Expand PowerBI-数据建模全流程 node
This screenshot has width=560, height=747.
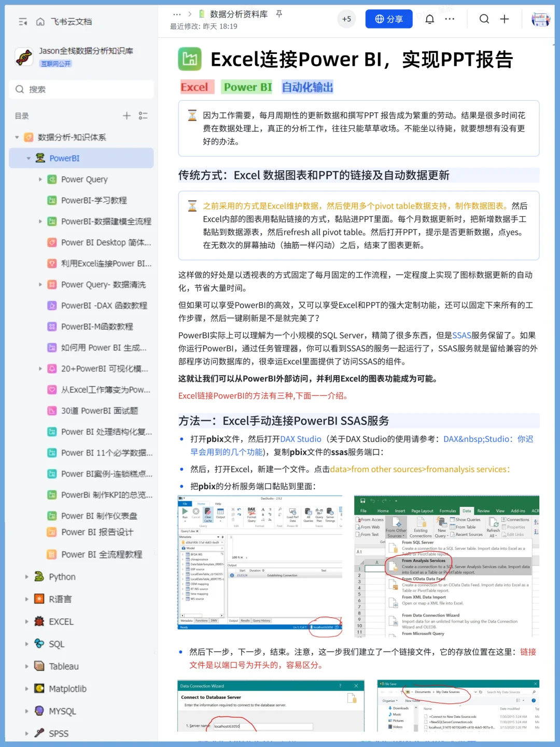[40, 222]
